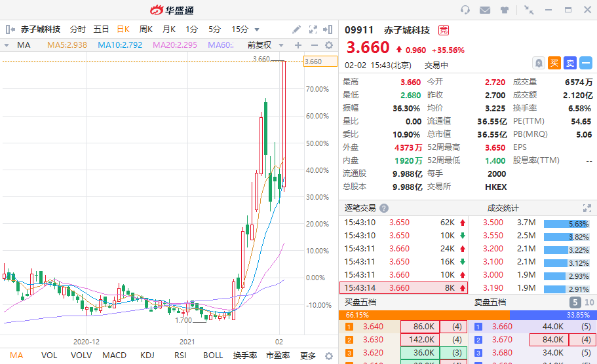
Task: Select the VOL indicator tab
Action: click(x=49, y=355)
